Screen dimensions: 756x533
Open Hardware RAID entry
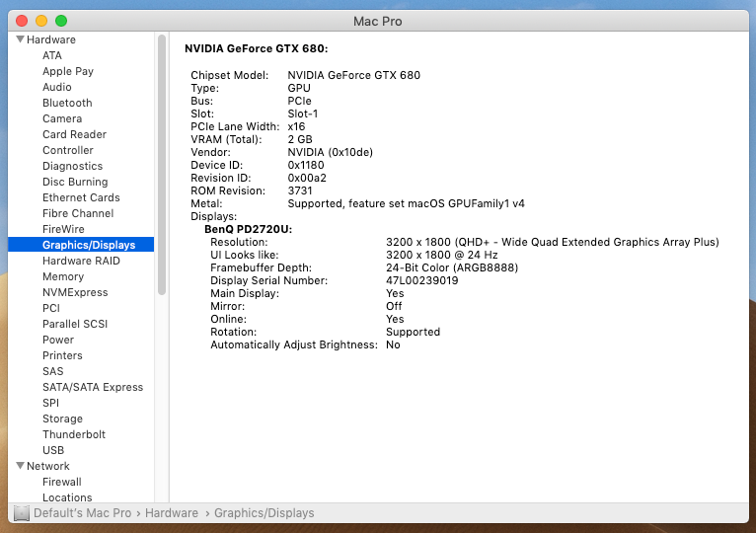click(x=81, y=261)
